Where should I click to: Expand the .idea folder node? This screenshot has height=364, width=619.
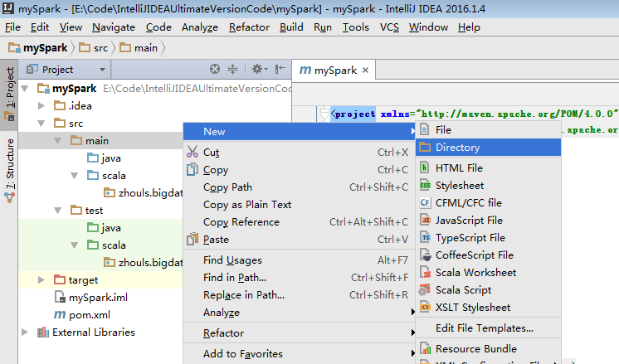coord(41,105)
